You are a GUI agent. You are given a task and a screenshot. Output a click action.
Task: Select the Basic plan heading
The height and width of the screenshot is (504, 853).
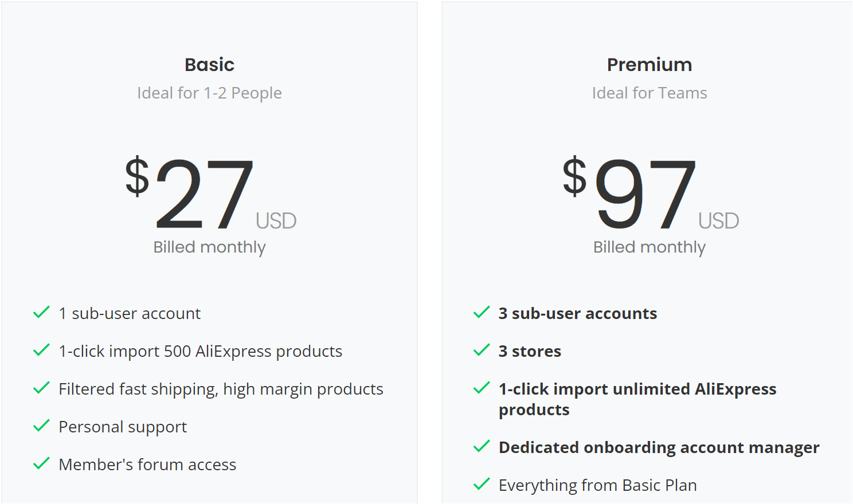[209, 65]
